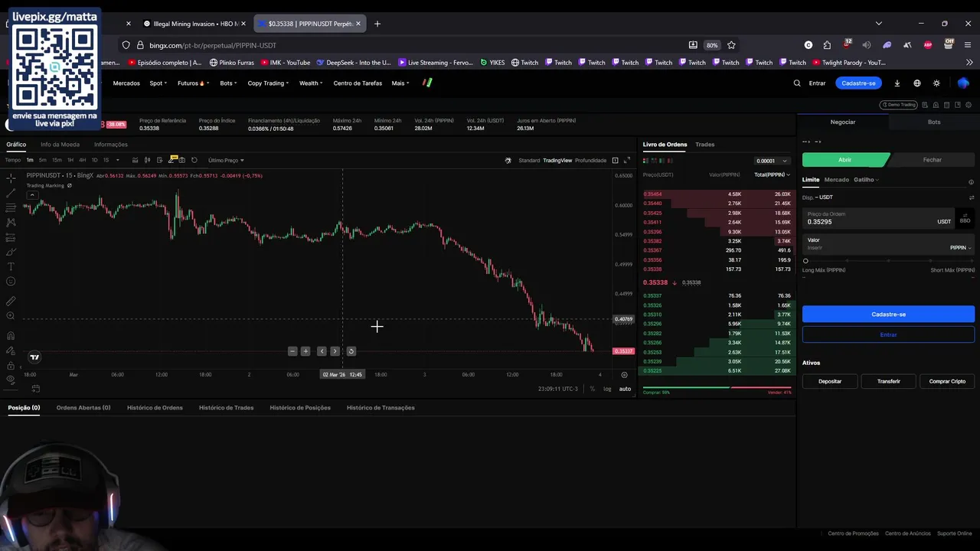Click the Transferir button

click(889, 381)
